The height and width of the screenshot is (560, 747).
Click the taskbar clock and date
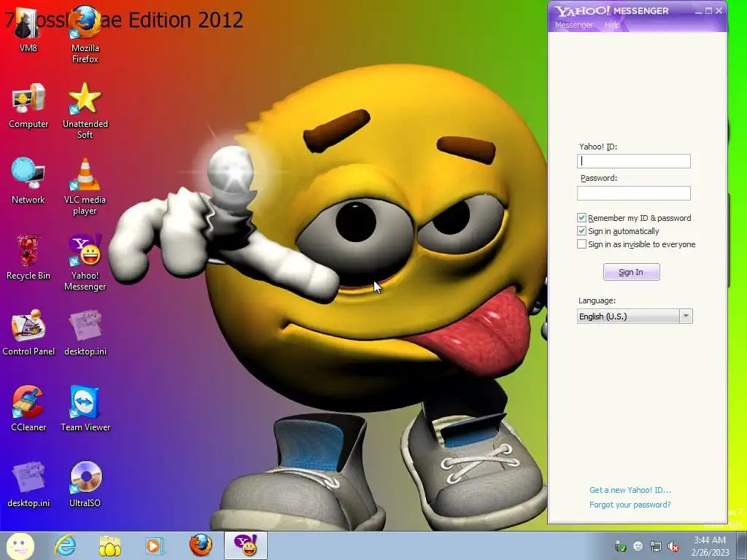[710, 546]
